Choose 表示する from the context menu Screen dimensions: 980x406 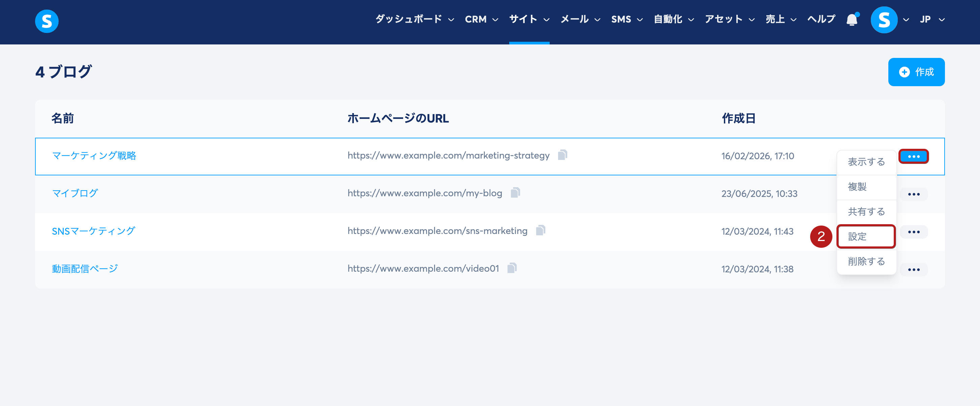866,162
